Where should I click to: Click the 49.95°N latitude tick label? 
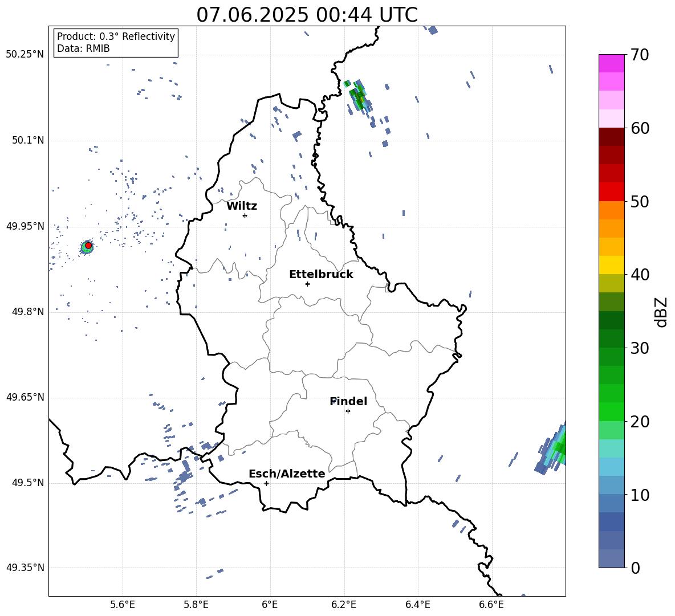coord(25,226)
